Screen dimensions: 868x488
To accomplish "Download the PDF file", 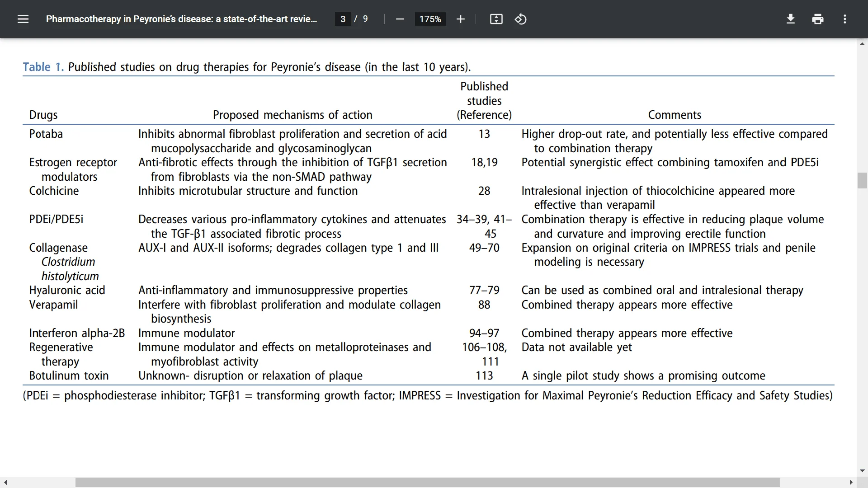I will point(790,19).
